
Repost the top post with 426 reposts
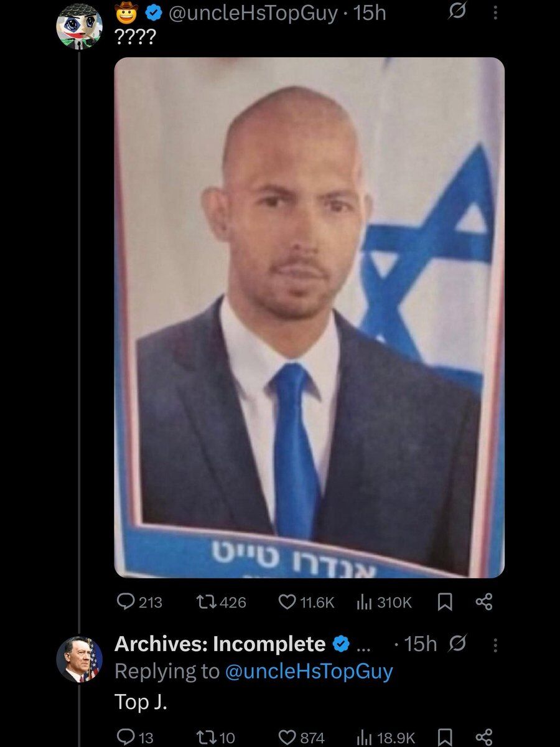(221, 602)
